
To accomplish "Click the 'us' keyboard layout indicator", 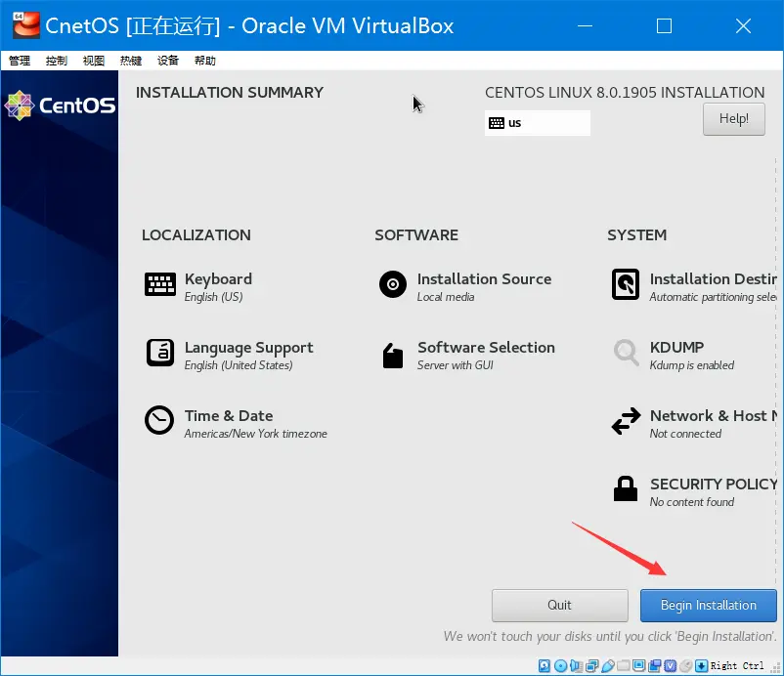I will pos(538,123).
